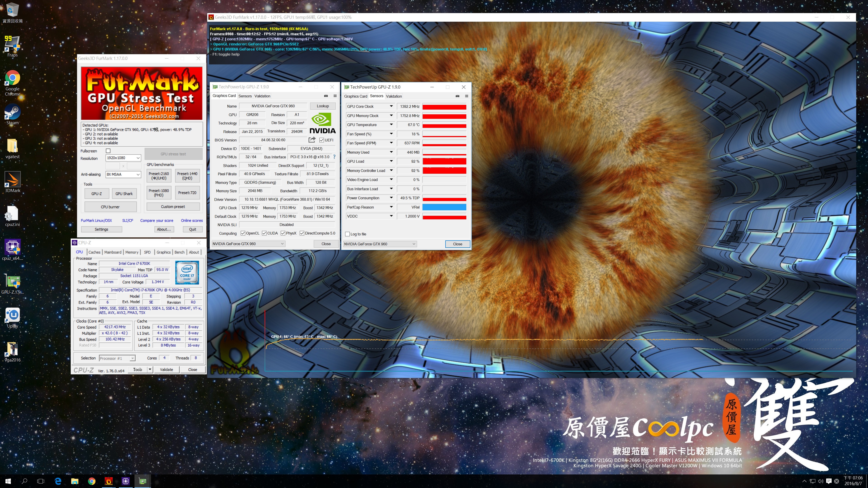Screen dimensions: 868x488
Task: Click the GPU Shark tool button
Action: point(124,194)
